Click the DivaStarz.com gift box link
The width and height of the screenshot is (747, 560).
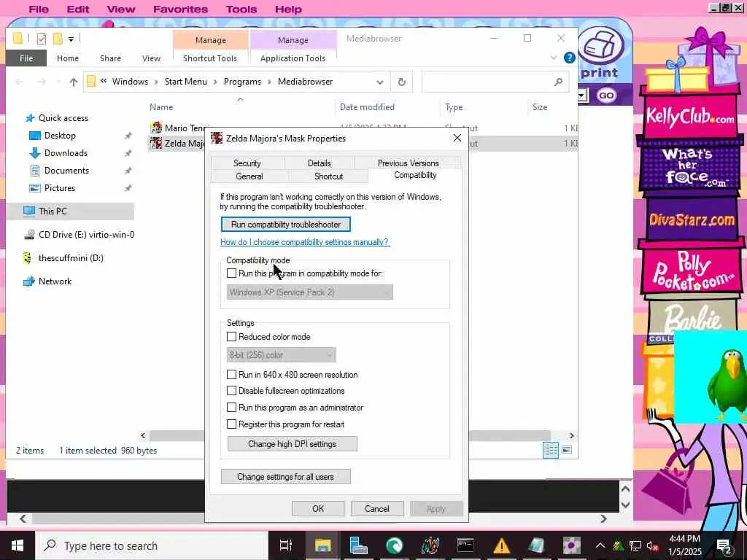pyautogui.click(x=692, y=220)
